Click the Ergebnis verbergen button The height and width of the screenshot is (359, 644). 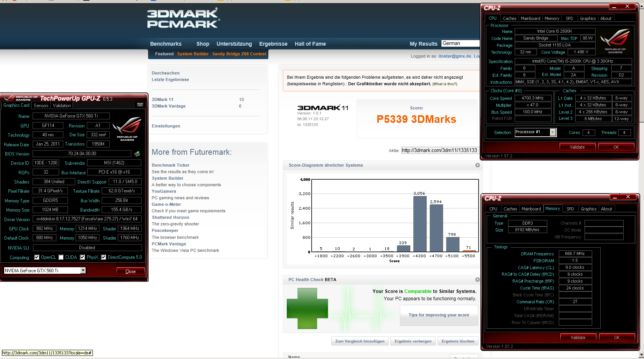pos(413,341)
